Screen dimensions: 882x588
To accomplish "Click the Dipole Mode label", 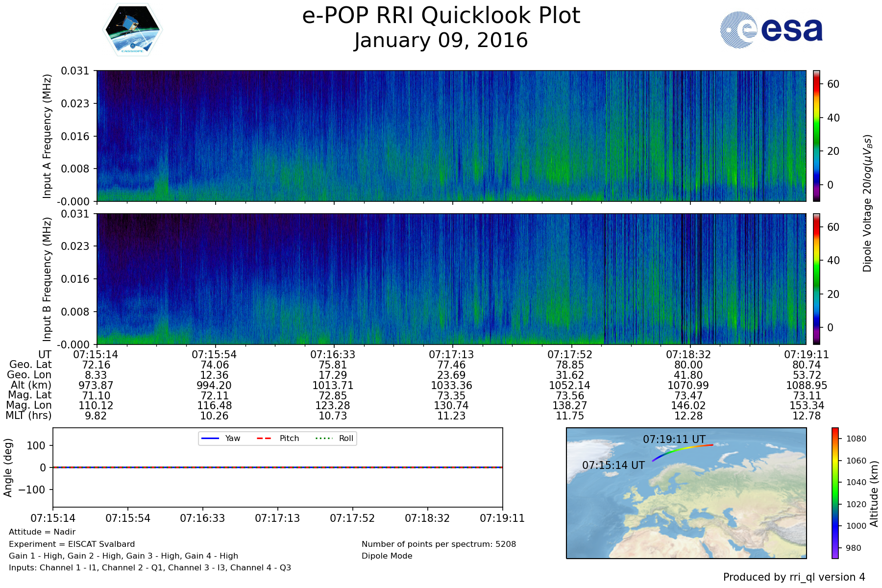I will (387, 556).
